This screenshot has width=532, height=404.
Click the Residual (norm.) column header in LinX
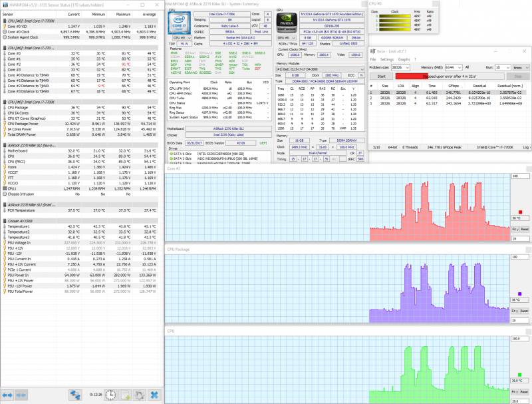pos(510,86)
